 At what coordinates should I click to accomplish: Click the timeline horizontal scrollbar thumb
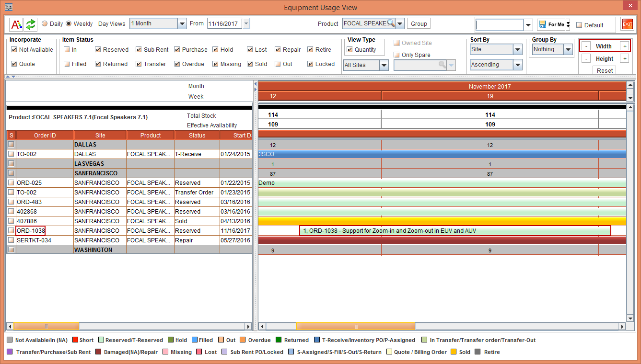click(x=355, y=326)
